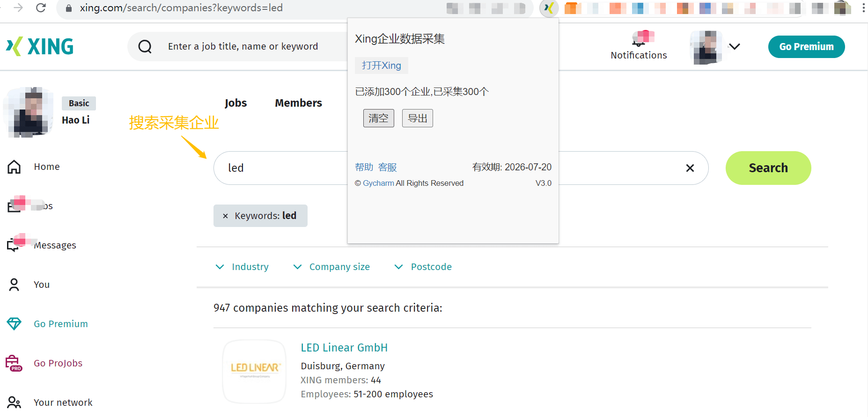Click the Home icon in sidebar
This screenshot has height=417, width=868.
14,167
